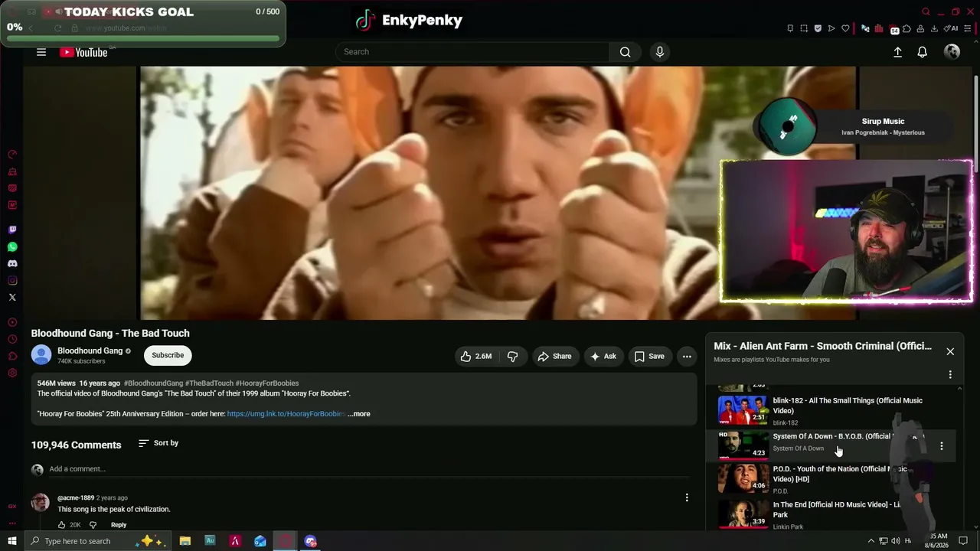Share the Bad Touch video
Screen dimensions: 980x551
(554, 356)
